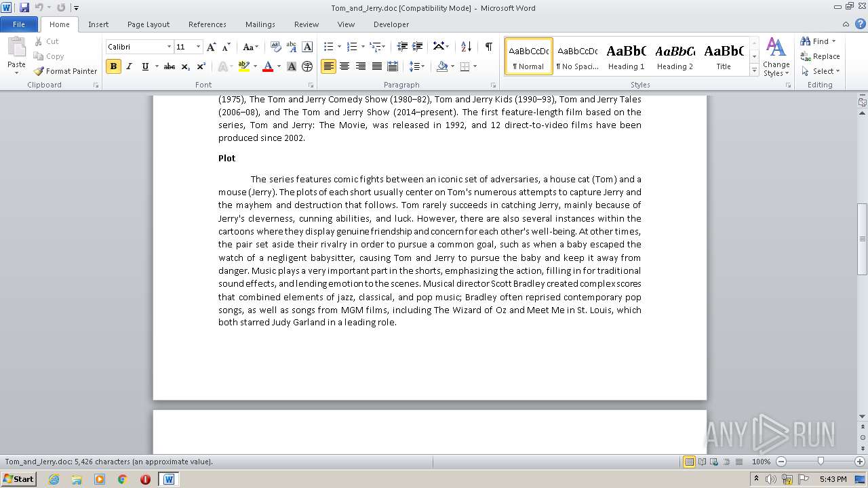The image size is (868, 488).
Task: Switch to Draft view in status bar
Action: (x=738, y=462)
